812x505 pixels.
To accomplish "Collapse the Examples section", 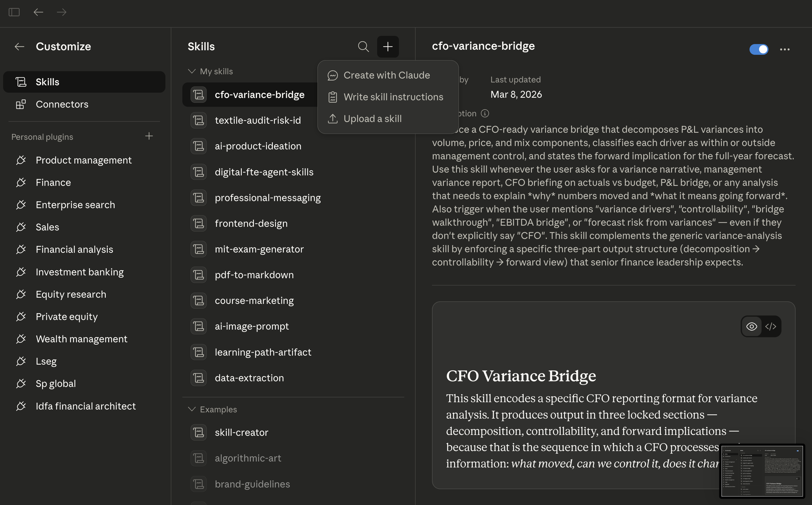I will click(192, 409).
